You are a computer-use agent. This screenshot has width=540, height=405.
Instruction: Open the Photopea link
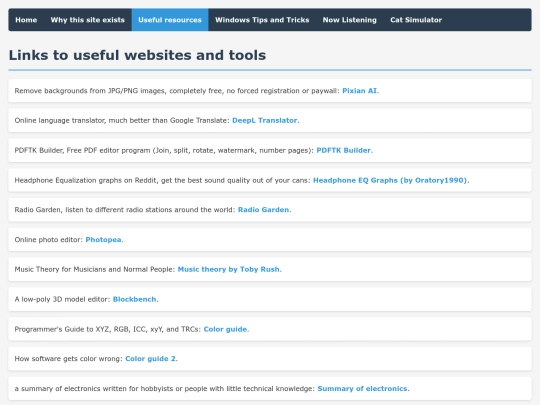click(103, 240)
